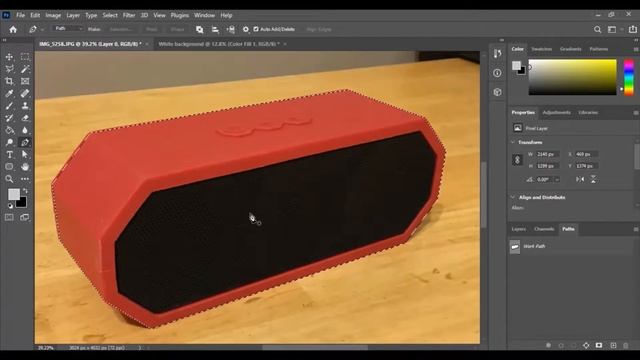640x360 pixels.
Task: Open Path Arrangement icon in options bar
Action: click(x=231, y=29)
